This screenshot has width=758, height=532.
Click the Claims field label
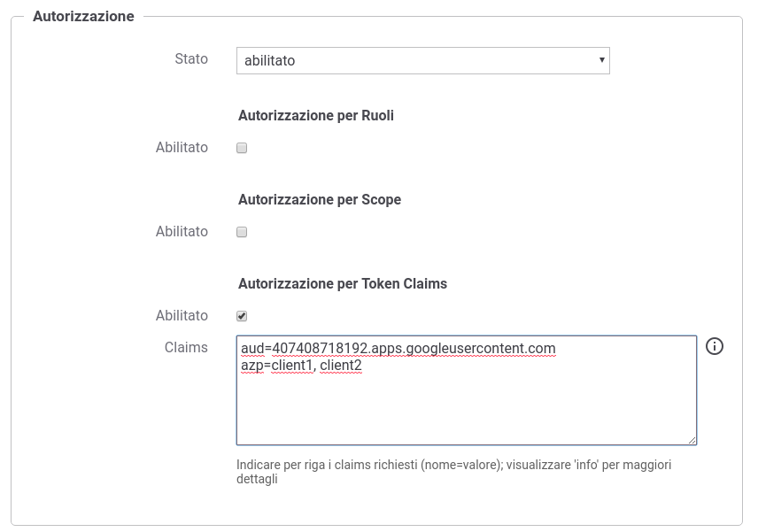tap(186, 347)
